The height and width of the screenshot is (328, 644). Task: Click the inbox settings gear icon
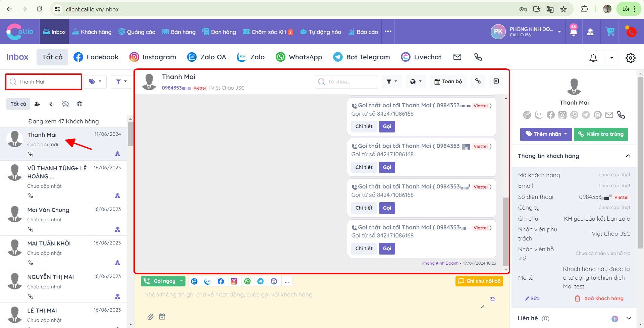point(630,58)
